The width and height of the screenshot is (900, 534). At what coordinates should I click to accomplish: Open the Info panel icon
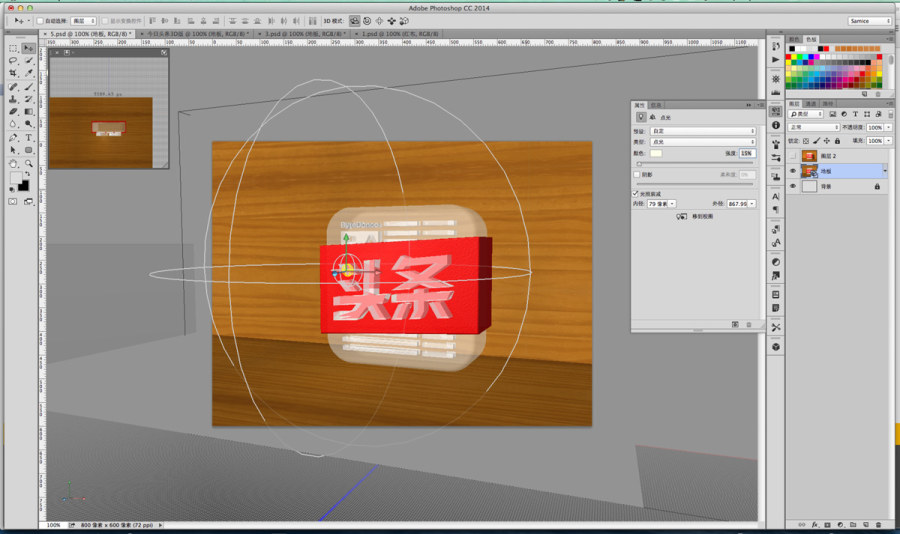click(776, 125)
